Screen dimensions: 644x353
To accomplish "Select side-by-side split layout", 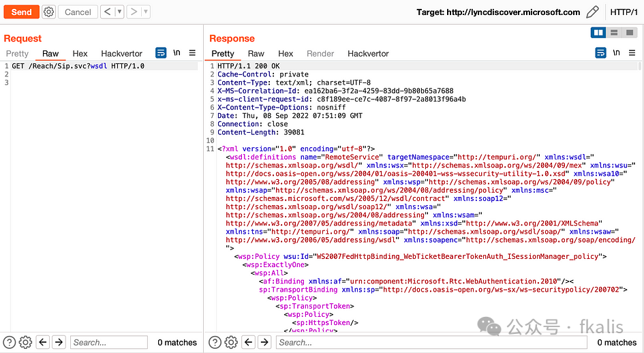I will pos(598,33).
